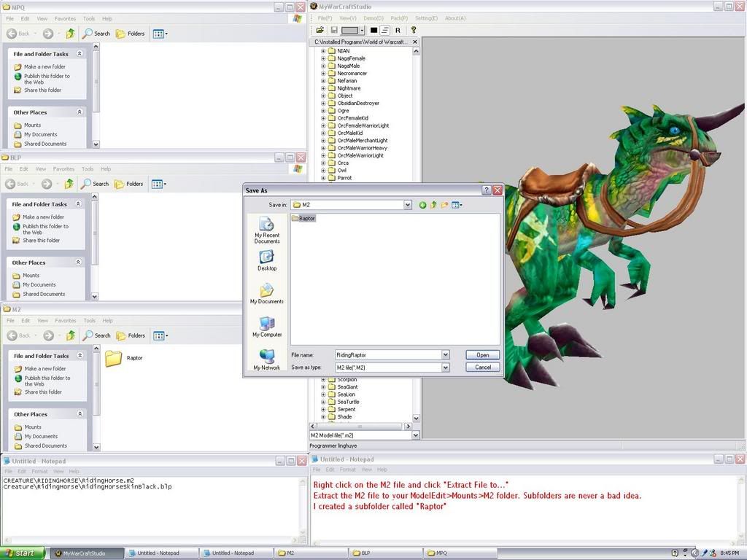This screenshot has height=560, width=747.
Task: Click Search in the M2 window toolbar
Action: 97,335
